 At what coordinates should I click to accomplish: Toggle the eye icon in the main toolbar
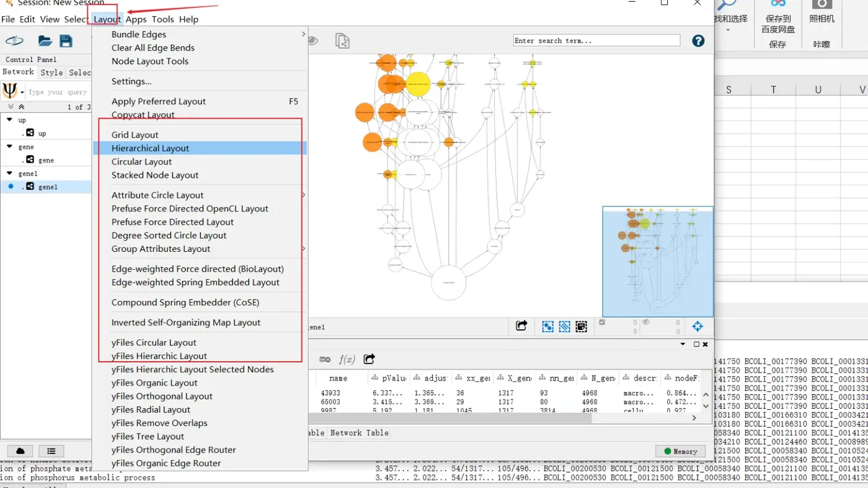coord(312,41)
